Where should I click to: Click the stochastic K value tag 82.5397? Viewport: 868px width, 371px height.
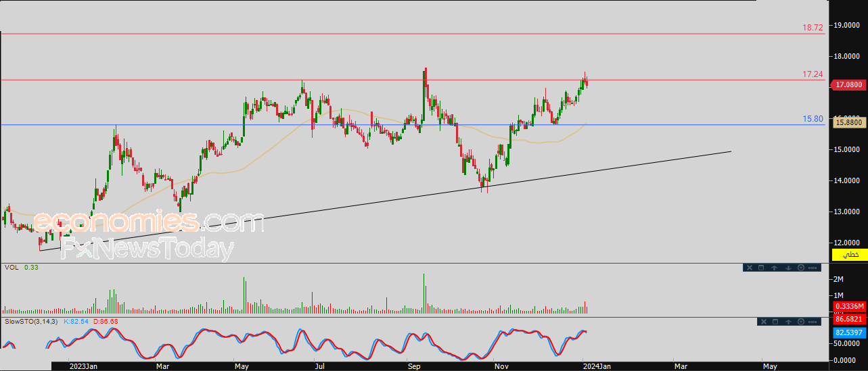pos(849,332)
